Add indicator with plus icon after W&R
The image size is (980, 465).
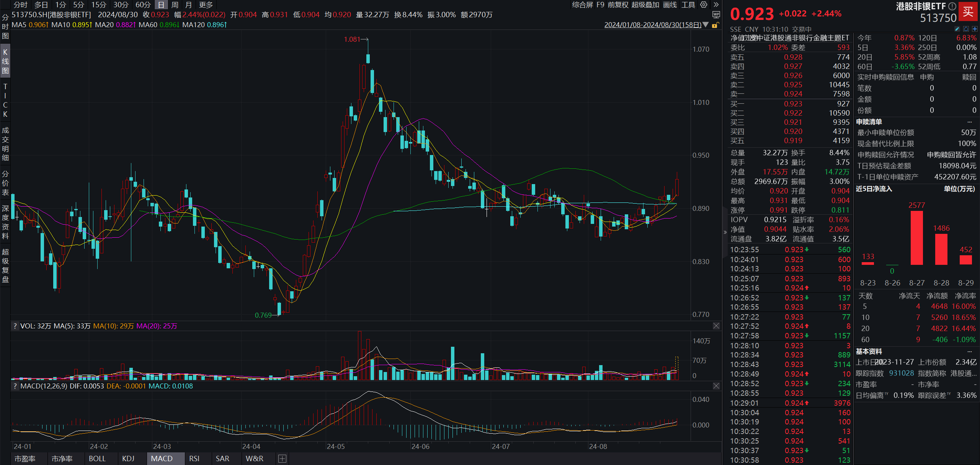point(282,458)
